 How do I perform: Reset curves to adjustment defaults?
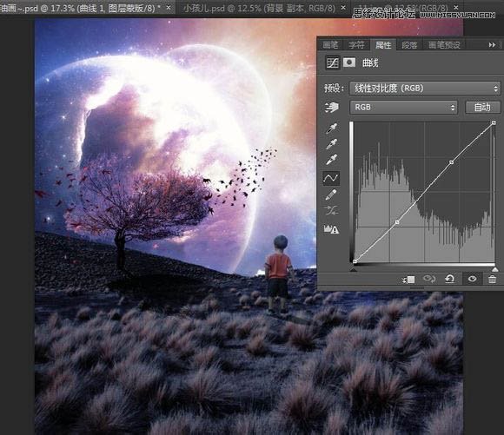450,279
